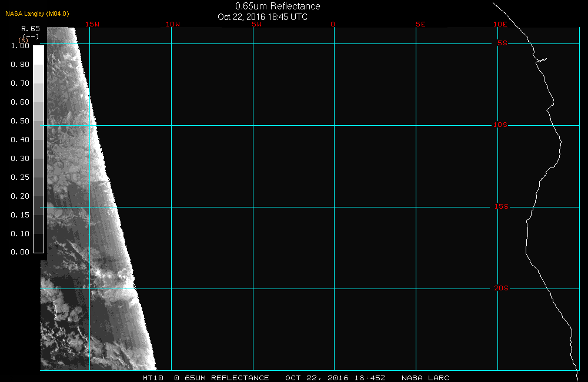Select the 0 degree longitude label
Image resolution: width=588 pixels, height=382 pixels.
(333, 24)
